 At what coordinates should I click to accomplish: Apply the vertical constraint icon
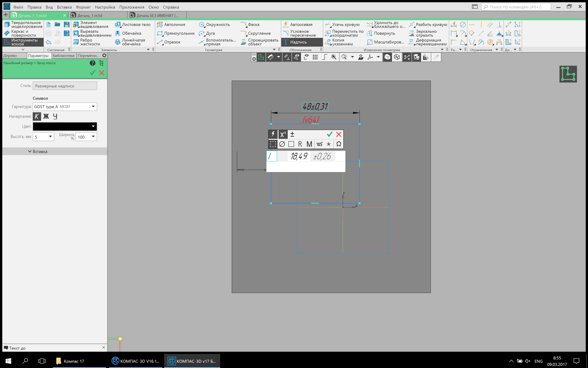click(481, 25)
